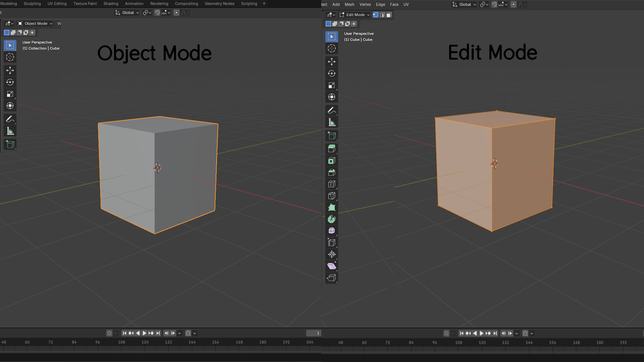
Task: Open the Object Mode dropdown
Action: (x=35, y=23)
